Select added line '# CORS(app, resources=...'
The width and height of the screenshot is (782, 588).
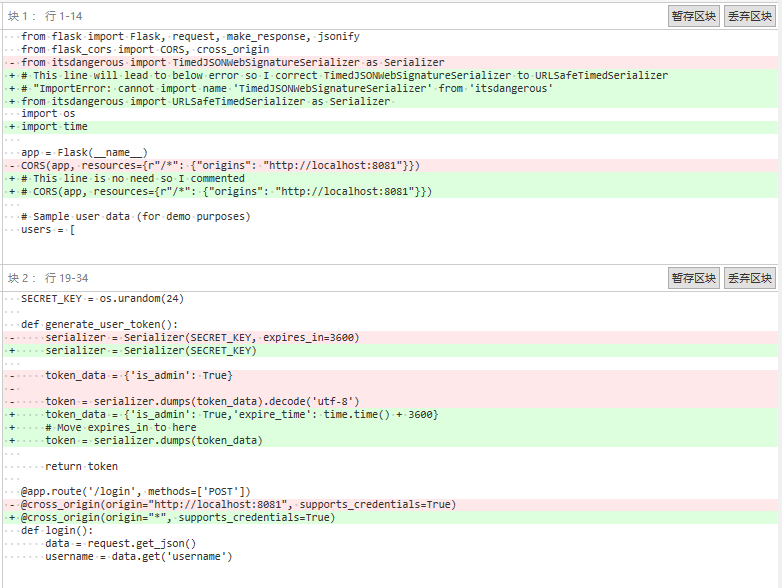click(391, 192)
